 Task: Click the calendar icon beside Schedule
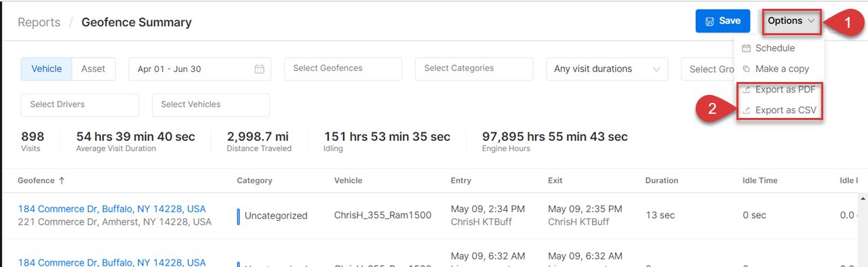coord(746,48)
